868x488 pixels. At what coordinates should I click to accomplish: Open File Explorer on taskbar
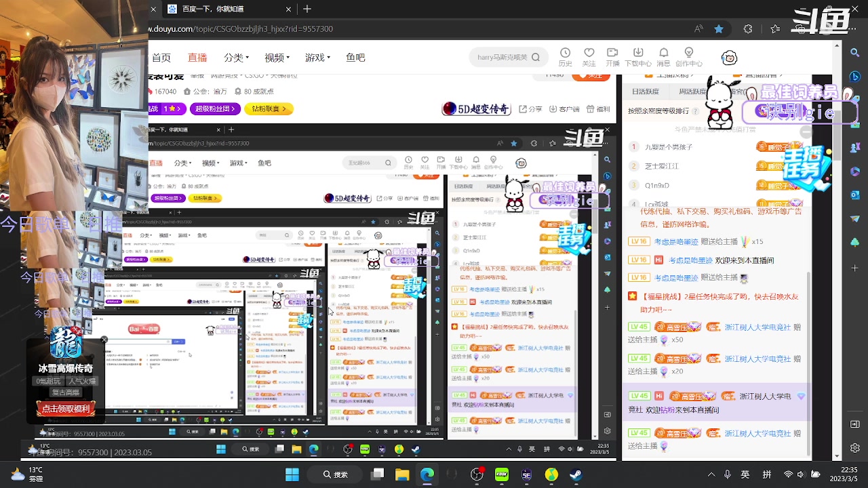tap(402, 474)
